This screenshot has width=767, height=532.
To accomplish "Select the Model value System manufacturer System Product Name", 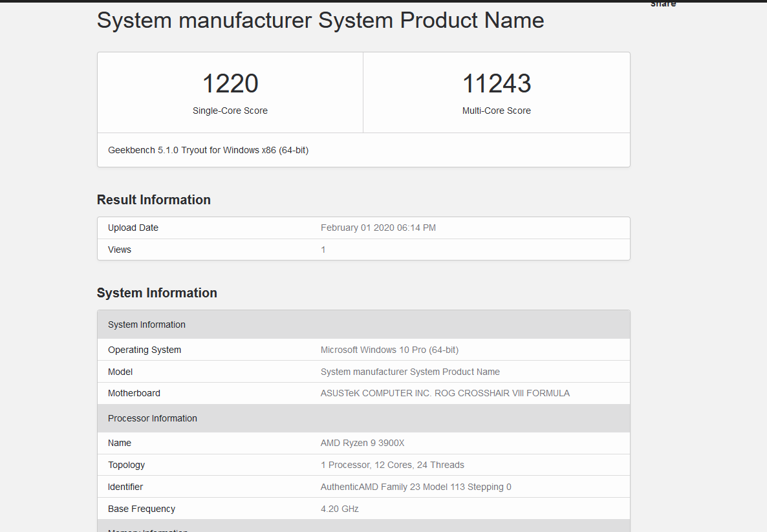I will (x=410, y=372).
